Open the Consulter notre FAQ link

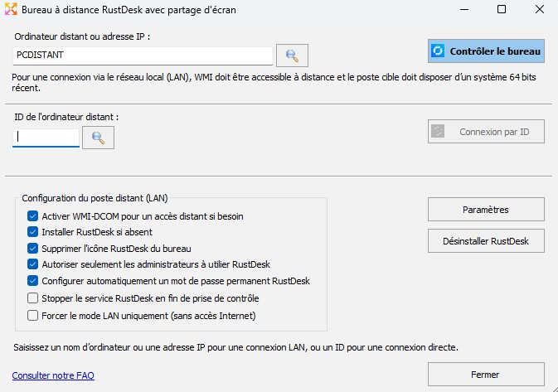[53, 375]
